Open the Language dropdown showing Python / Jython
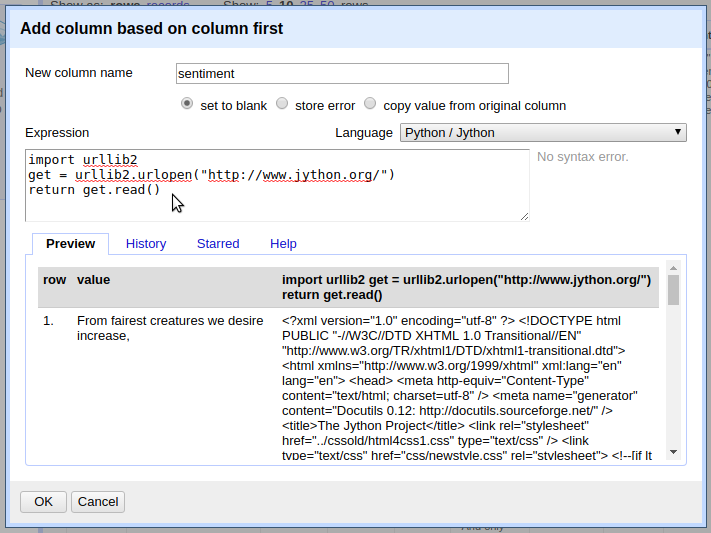Screen dimensions: 711x533 (x=543, y=132)
